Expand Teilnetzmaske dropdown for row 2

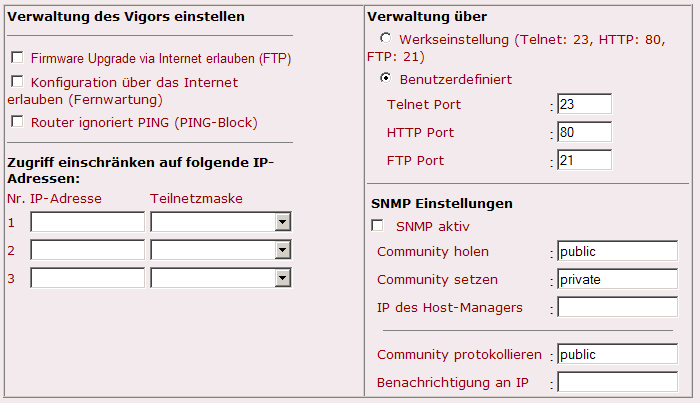point(221,250)
